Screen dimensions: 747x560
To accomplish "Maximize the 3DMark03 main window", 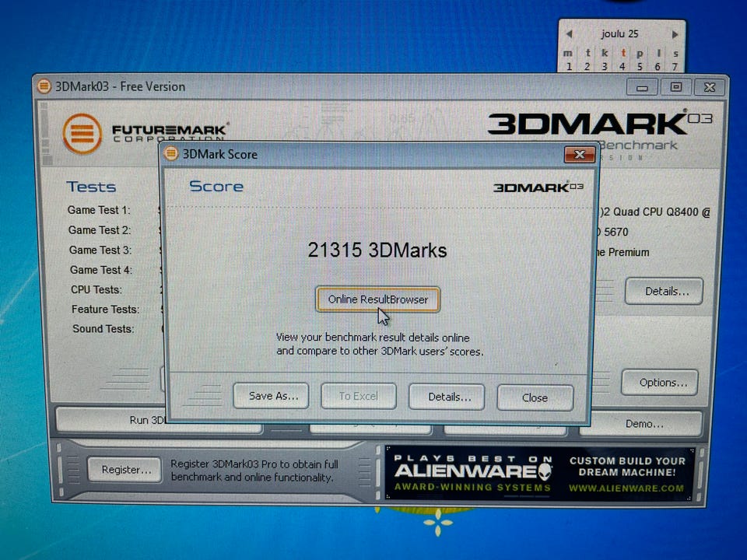I will click(x=676, y=86).
